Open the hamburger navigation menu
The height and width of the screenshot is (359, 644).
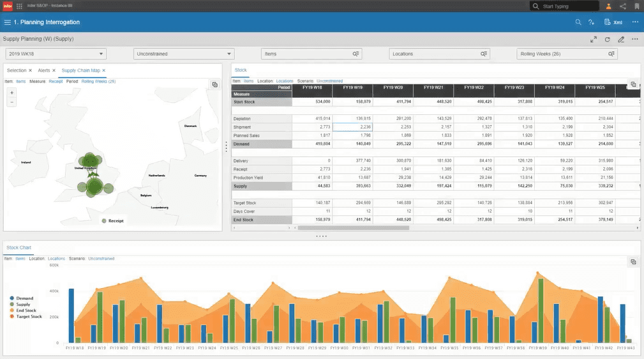pos(8,22)
